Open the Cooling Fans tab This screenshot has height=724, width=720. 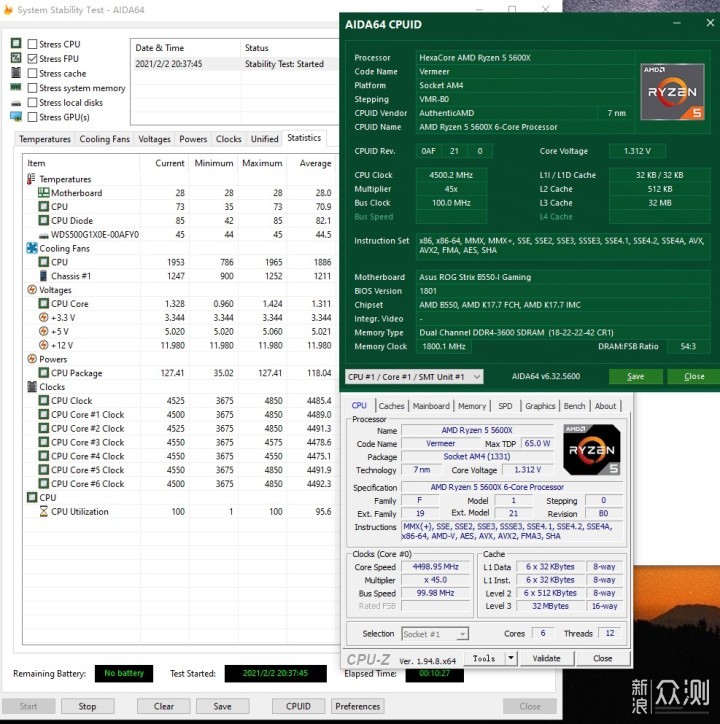pyautogui.click(x=104, y=139)
